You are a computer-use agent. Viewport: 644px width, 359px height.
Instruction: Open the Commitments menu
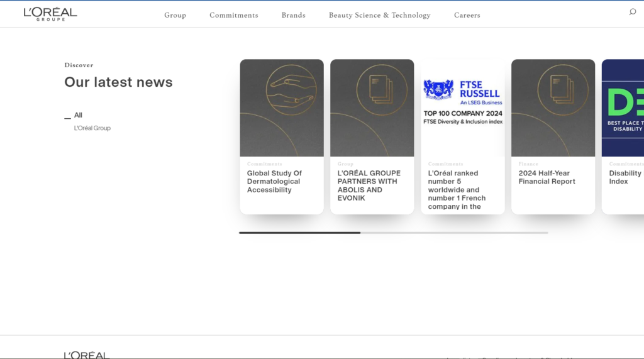tap(234, 15)
